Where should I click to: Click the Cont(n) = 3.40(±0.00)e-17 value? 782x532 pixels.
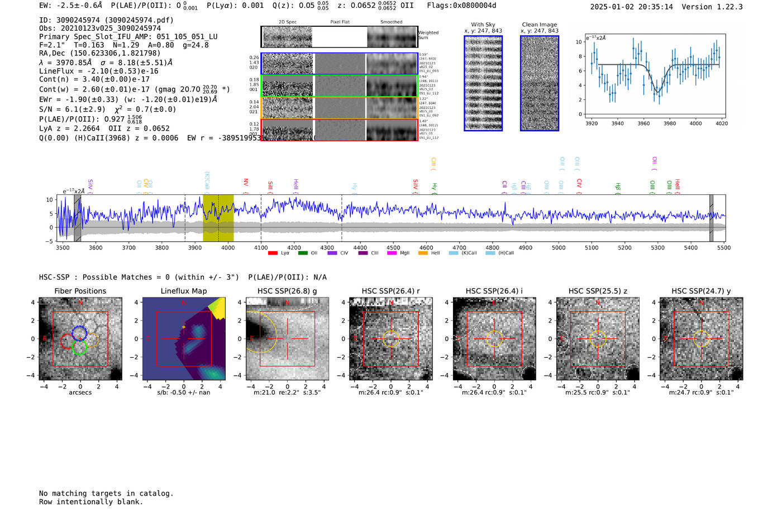[94, 79]
